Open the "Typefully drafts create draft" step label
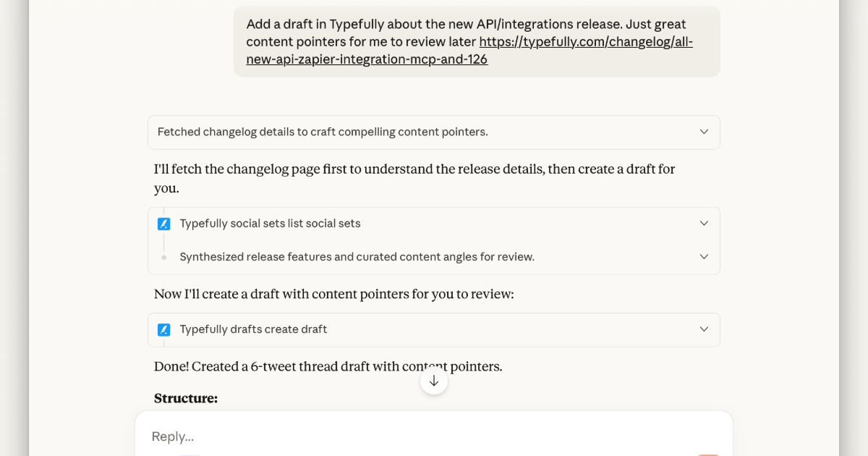The image size is (868, 456). pos(253,329)
